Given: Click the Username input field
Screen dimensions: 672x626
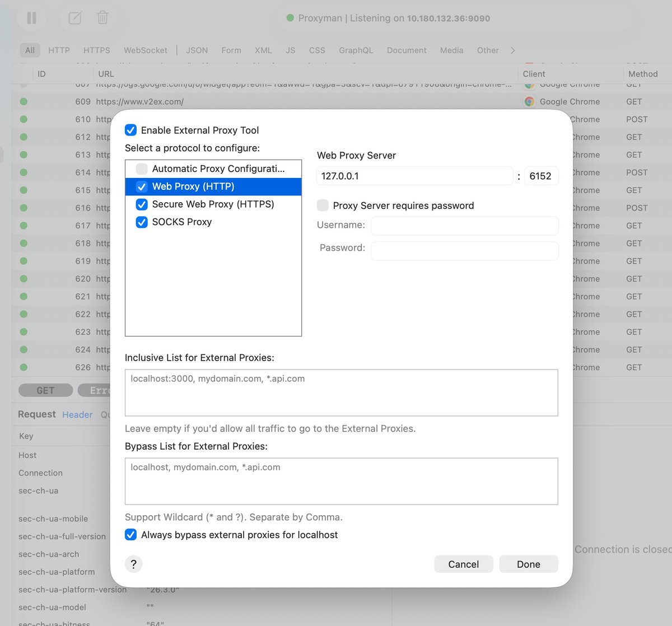Looking at the screenshot, I should [x=465, y=225].
